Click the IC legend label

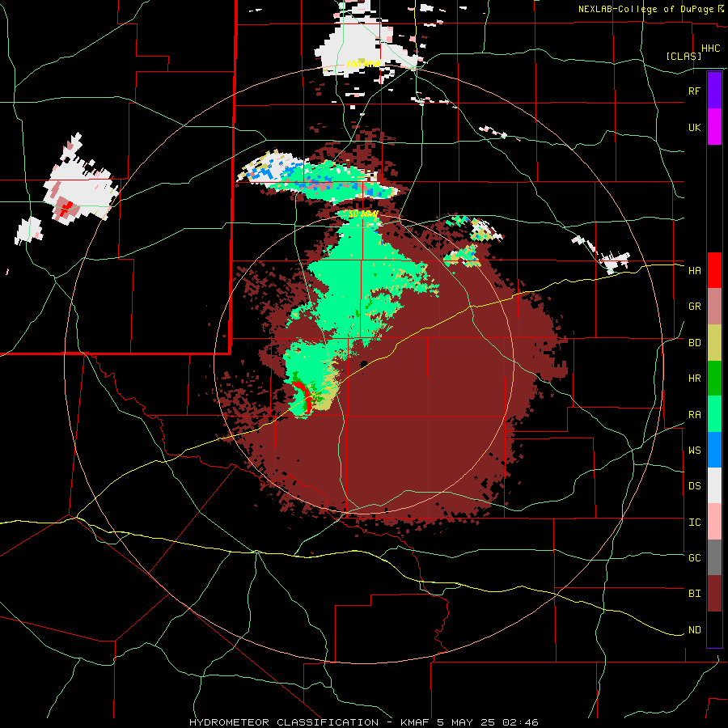[694, 523]
